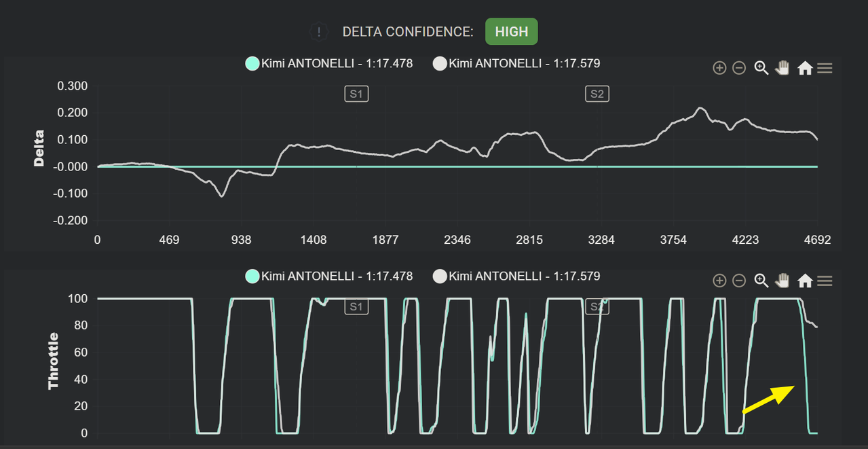Select magnifier zoom tool on Delta chart

click(761, 68)
